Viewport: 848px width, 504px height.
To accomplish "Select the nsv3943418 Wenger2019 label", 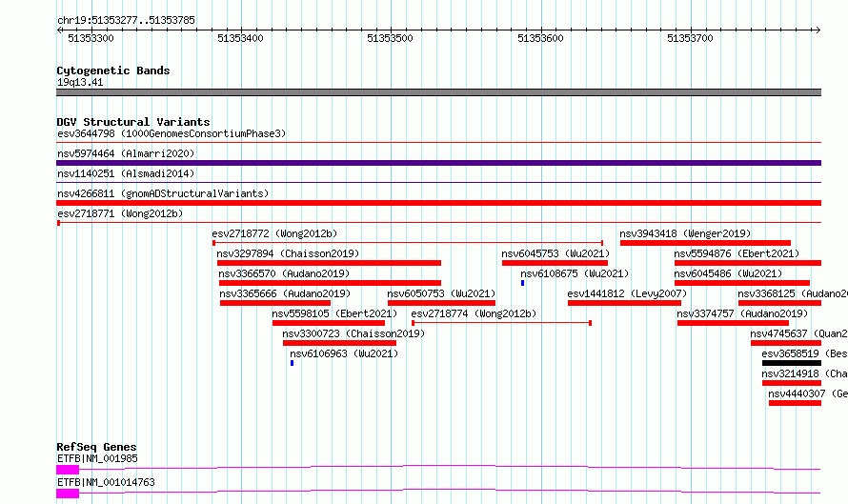I will pyautogui.click(x=685, y=233).
